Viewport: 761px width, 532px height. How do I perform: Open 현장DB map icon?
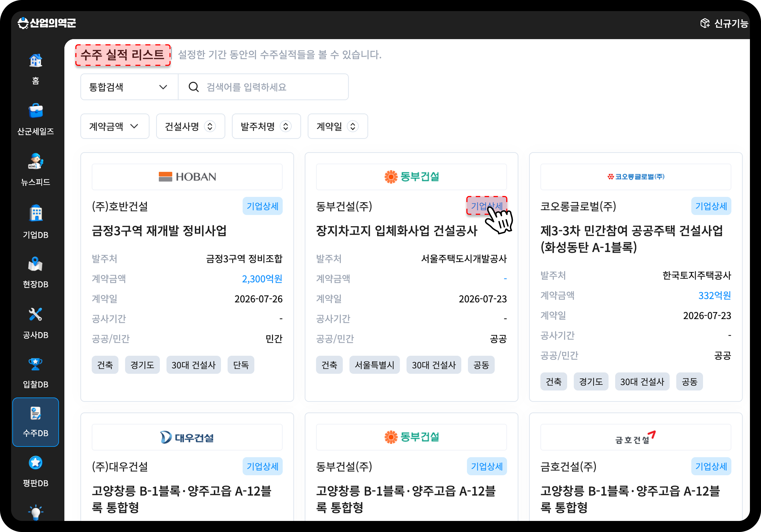[x=35, y=264]
